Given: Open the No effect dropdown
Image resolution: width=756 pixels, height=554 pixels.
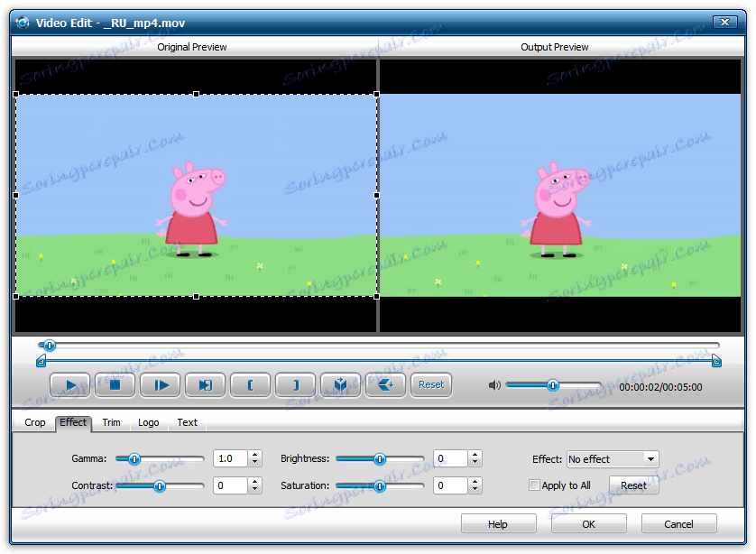Looking at the screenshot, I should [612, 458].
